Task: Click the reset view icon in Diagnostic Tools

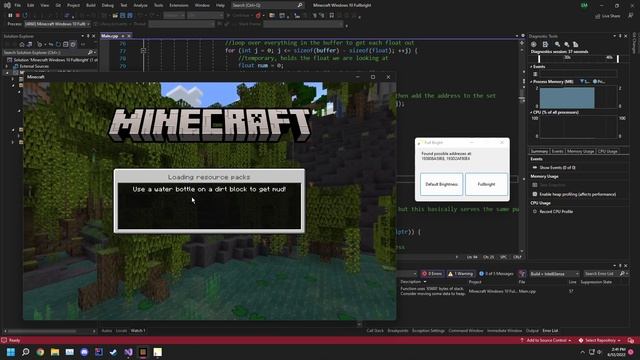Action: pyautogui.click(x=576, y=44)
